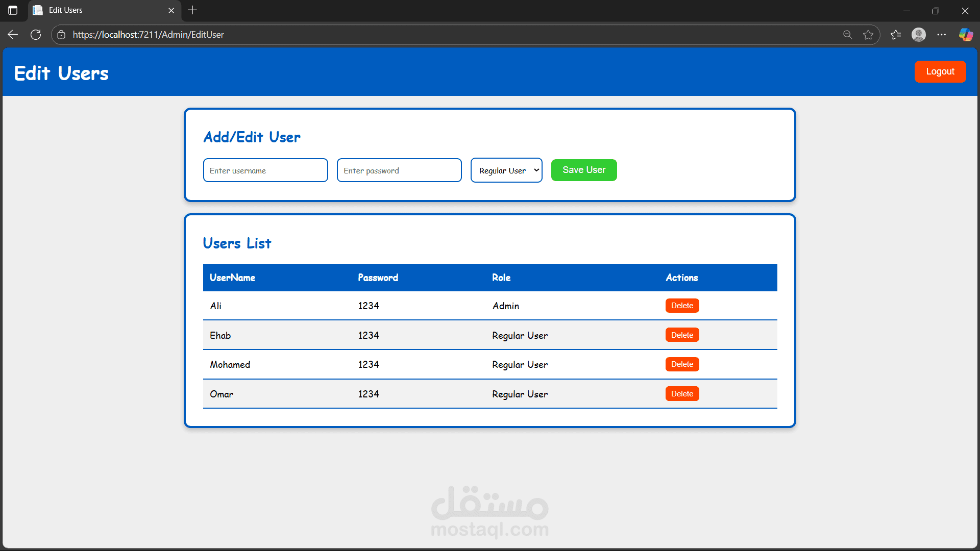Open a new browser tab
This screenshot has width=980, height=551.
pyautogui.click(x=192, y=10)
